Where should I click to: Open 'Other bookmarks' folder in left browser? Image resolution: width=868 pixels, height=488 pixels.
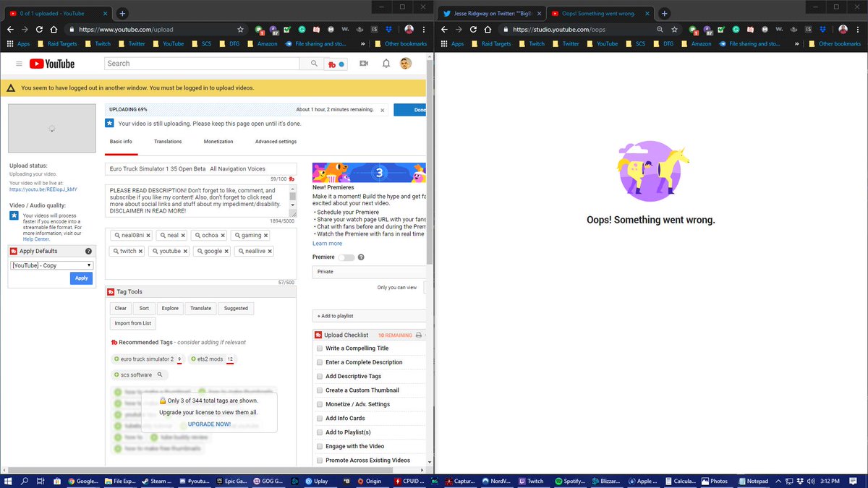[401, 43]
